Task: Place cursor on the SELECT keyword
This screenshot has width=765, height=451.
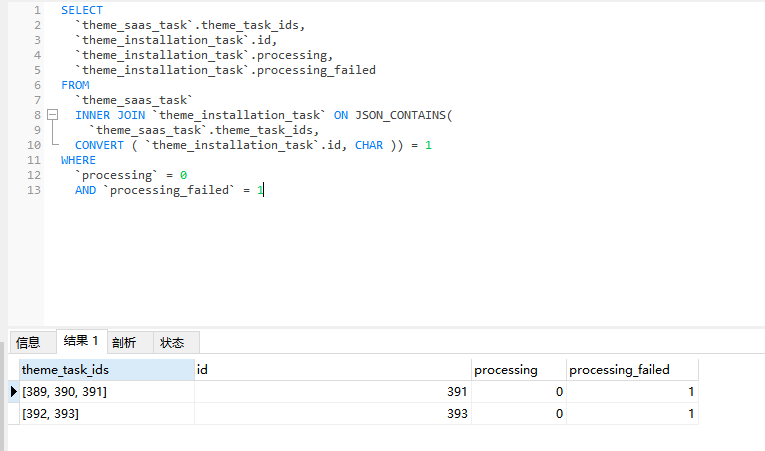Action: click(82, 10)
